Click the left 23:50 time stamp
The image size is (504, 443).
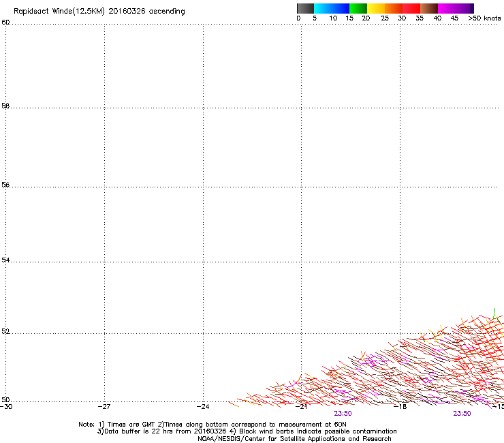click(343, 414)
